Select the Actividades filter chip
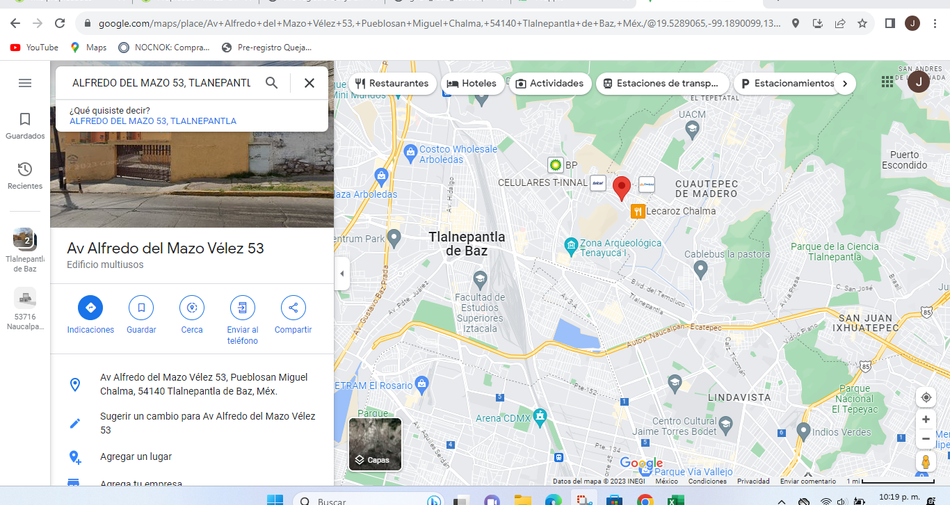950x505 pixels. (550, 84)
